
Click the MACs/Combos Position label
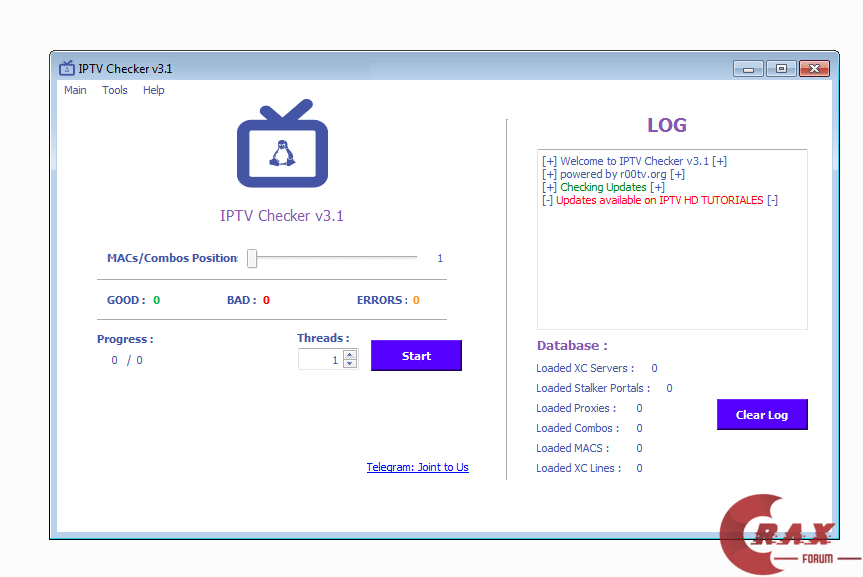click(172, 258)
